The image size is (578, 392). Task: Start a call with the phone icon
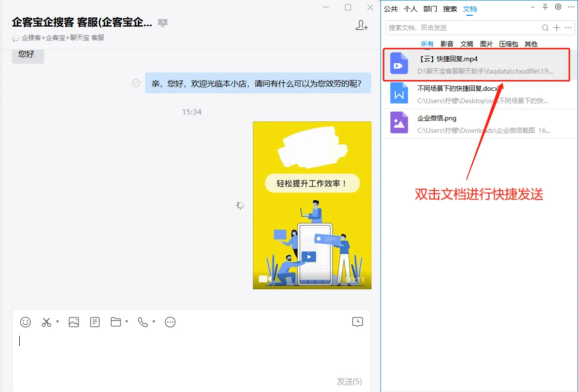143,322
